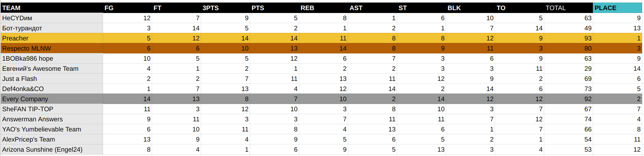Select the Answerman Answers team cell
Screen dimensions: 644x156
(x=52, y=119)
